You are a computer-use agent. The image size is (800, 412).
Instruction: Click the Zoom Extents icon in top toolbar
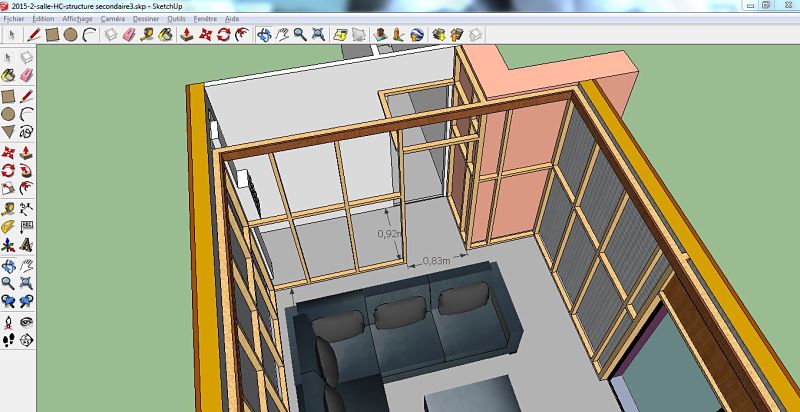click(x=318, y=34)
